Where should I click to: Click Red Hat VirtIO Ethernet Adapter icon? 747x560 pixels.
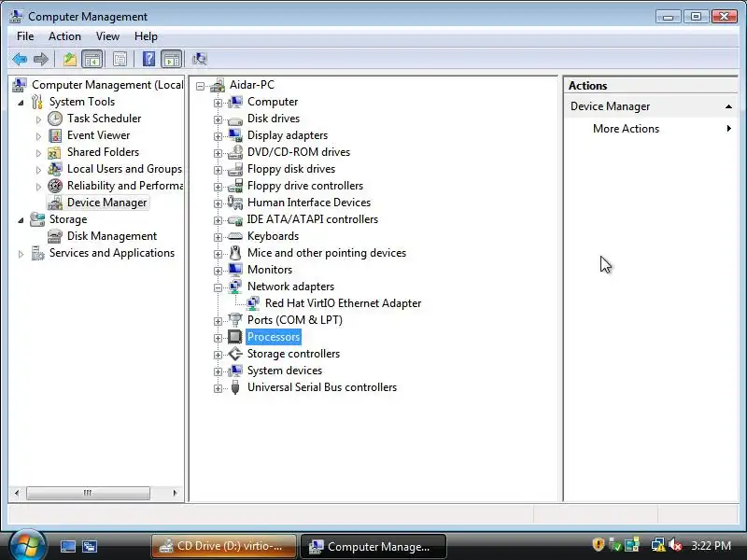click(x=252, y=303)
